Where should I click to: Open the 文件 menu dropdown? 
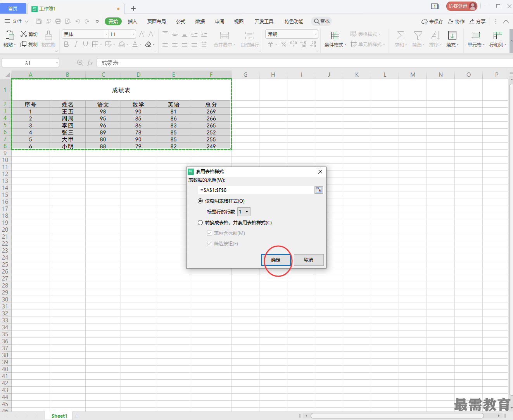[x=17, y=21]
